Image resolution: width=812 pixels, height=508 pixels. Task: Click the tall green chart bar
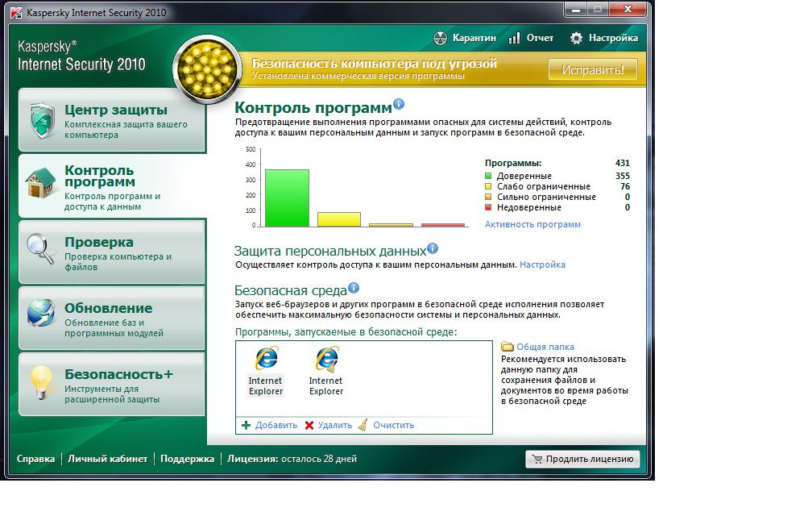tap(287, 198)
